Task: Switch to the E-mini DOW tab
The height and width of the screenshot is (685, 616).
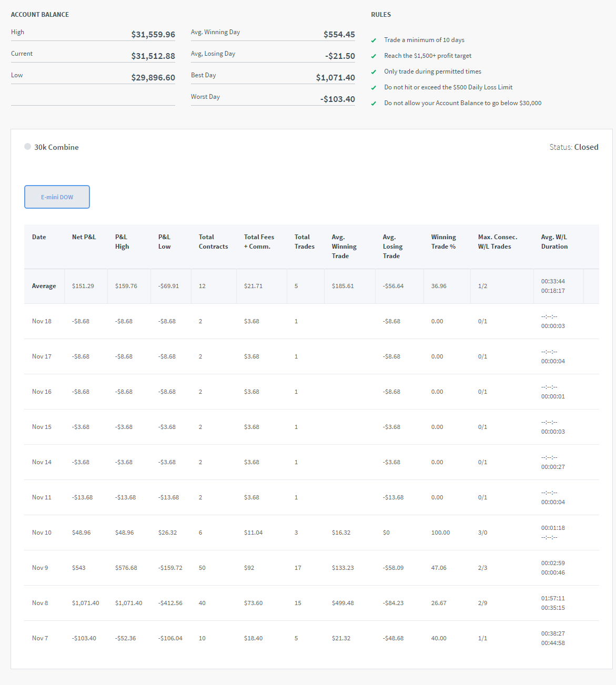Action: pos(57,197)
